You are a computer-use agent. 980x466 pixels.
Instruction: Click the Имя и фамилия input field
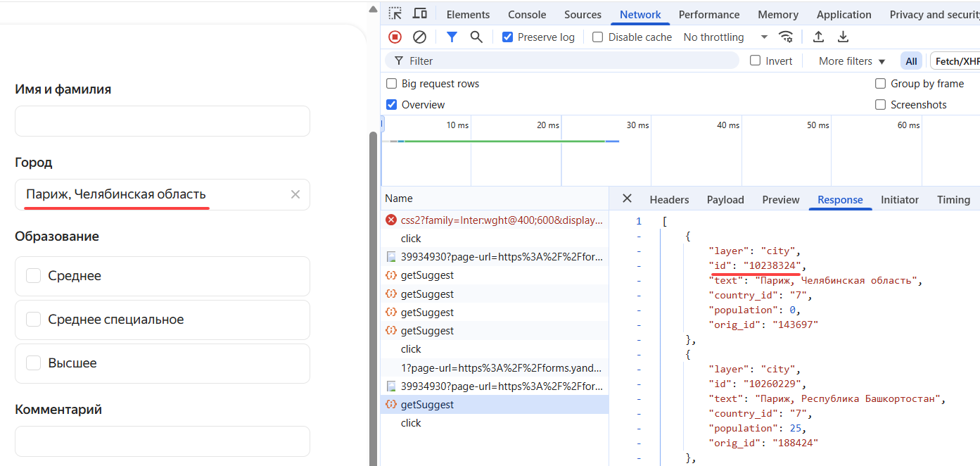point(162,121)
